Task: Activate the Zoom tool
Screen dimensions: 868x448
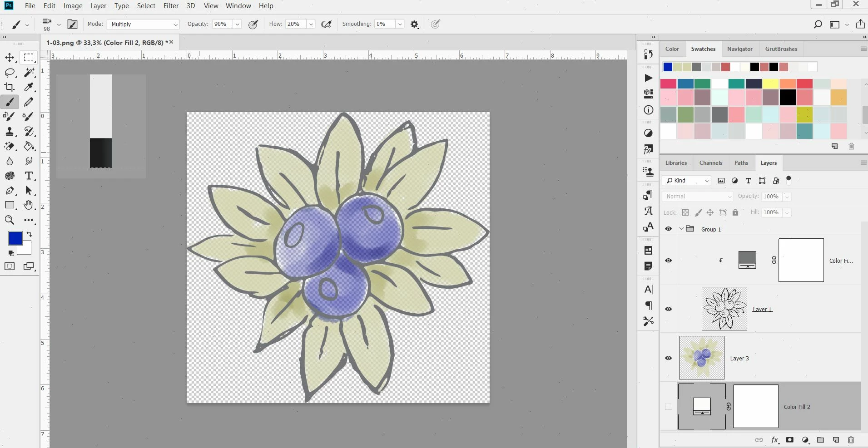Action: click(10, 220)
